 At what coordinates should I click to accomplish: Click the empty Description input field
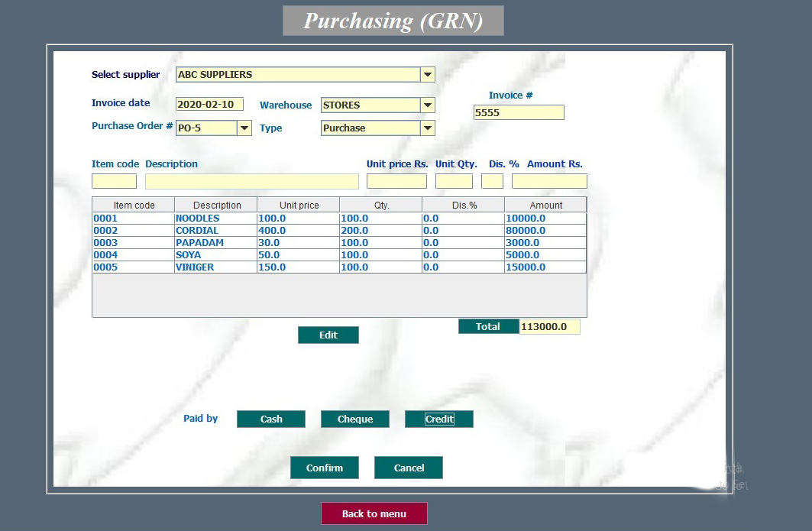251,181
